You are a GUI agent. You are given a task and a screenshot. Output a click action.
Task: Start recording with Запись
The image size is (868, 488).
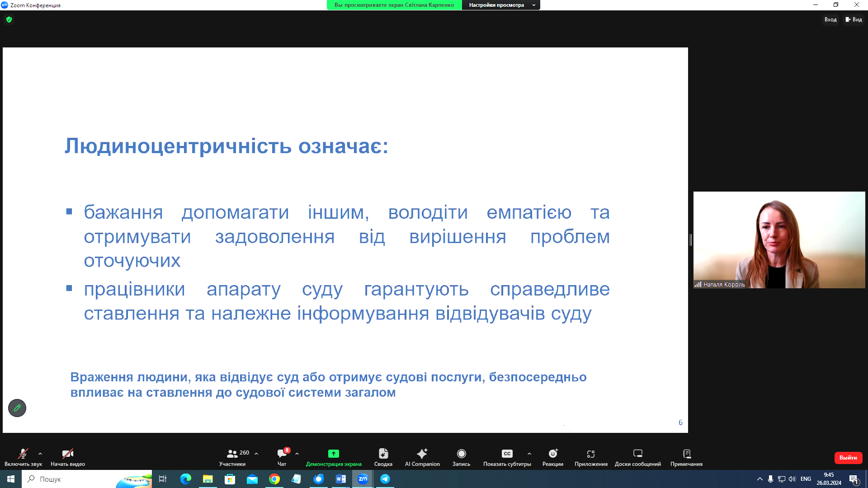tap(461, 457)
